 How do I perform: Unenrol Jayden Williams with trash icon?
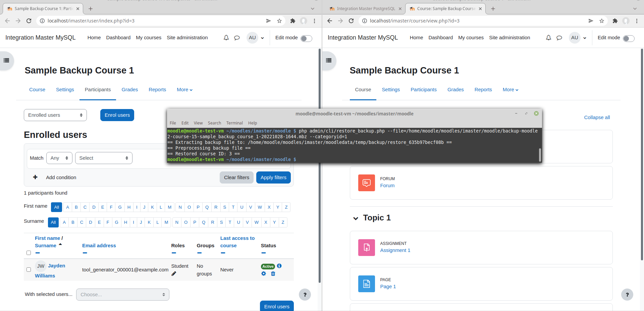coord(273,273)
